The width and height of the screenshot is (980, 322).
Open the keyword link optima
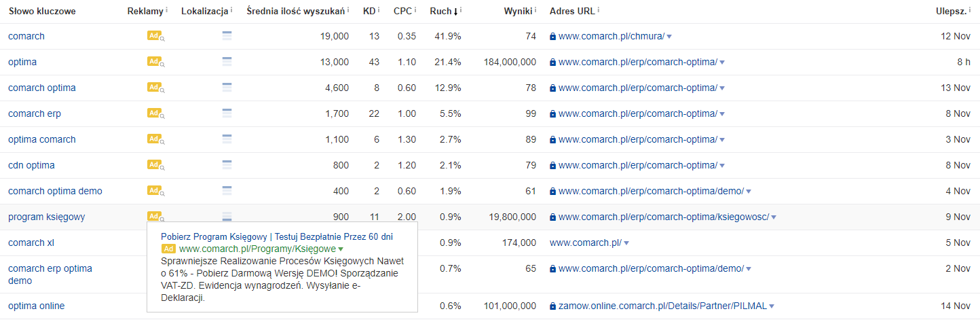click(22, 62)
